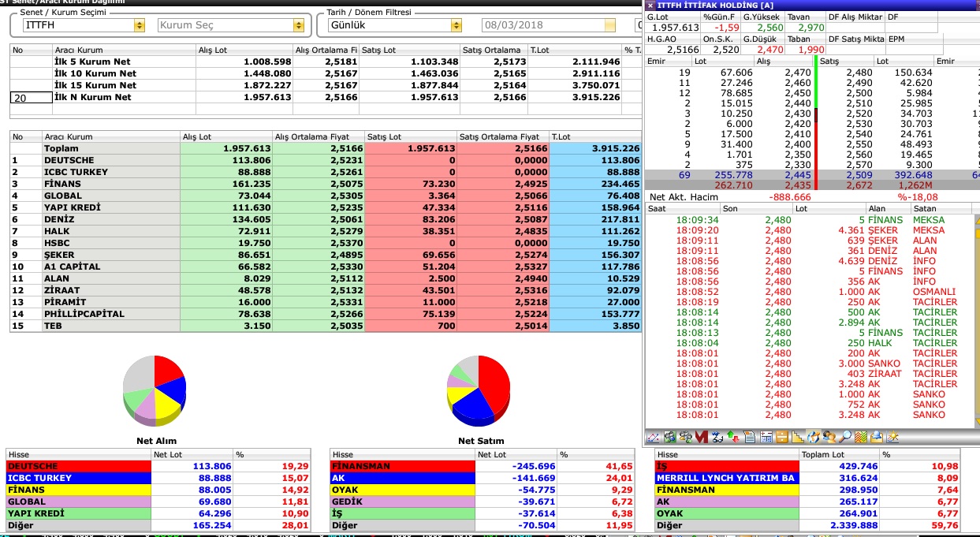Click Toplam row in broker table
Viewport: 980px width, 537px height.
pos(326,148)
